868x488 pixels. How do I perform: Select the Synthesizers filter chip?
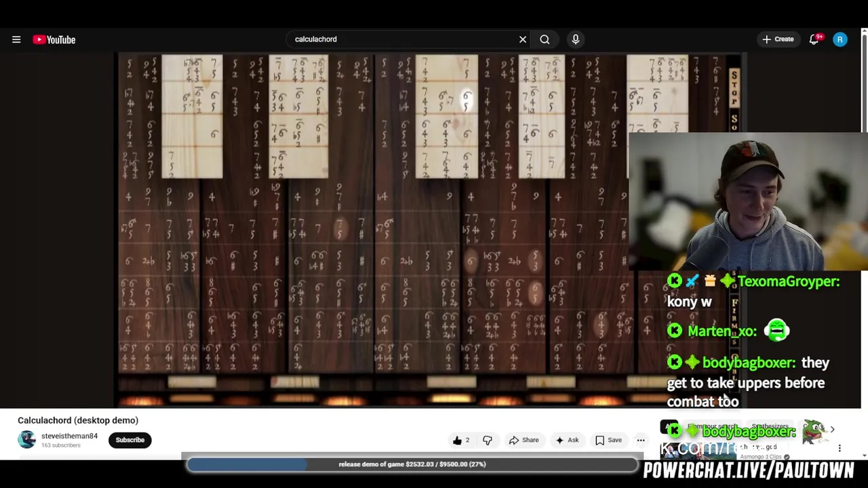pos(770,426)
